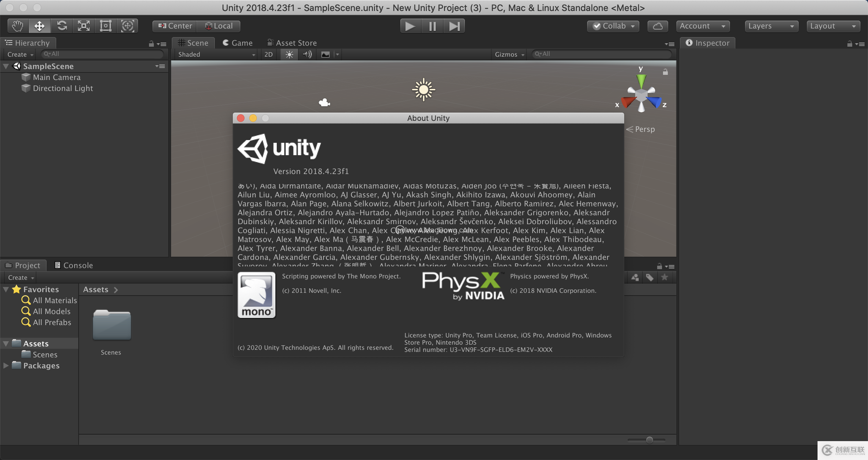
Task: Click the Play button
Action: [x=410, y=26]
